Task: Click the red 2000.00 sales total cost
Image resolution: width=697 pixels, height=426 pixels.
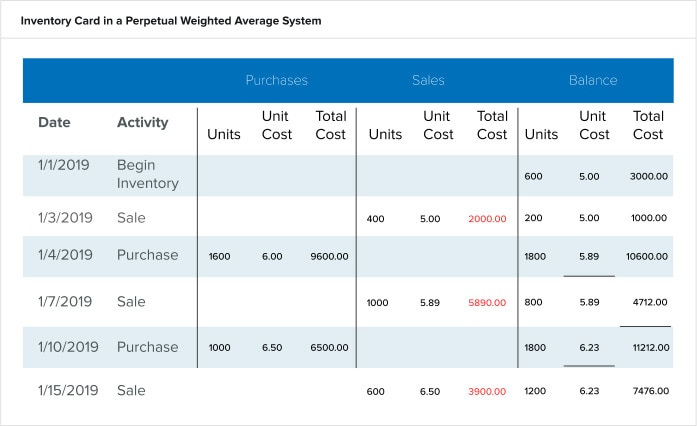Action: (488, 218)
